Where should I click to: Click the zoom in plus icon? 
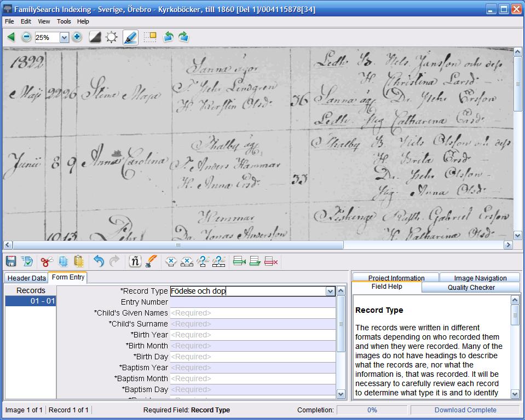coord(77,37)
